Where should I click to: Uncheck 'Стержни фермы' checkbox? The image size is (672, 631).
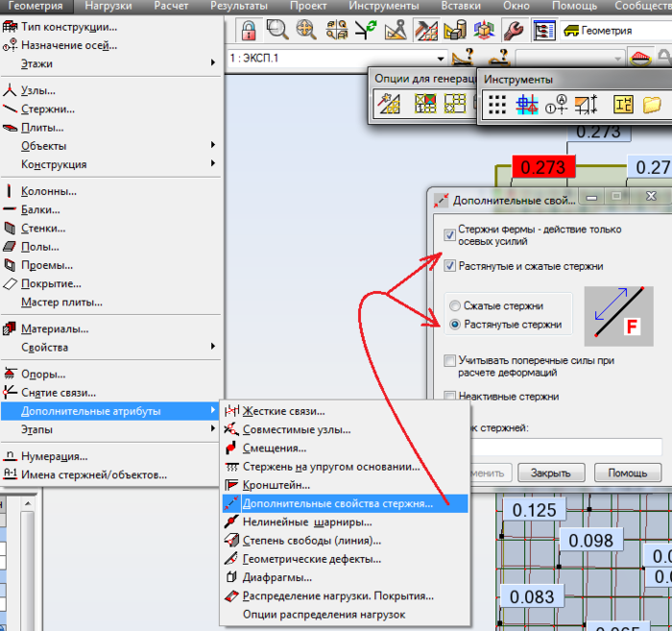449,235
